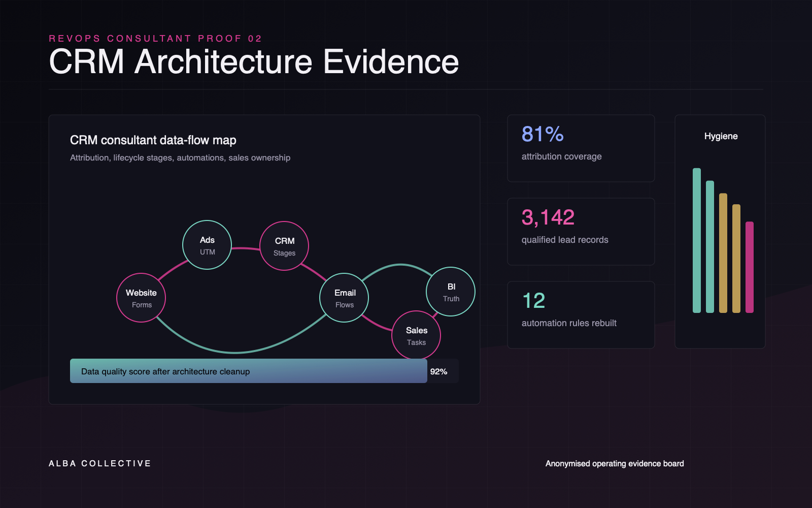Click 'Data quality score after architecture cleanup' label

tap(165, 371)
